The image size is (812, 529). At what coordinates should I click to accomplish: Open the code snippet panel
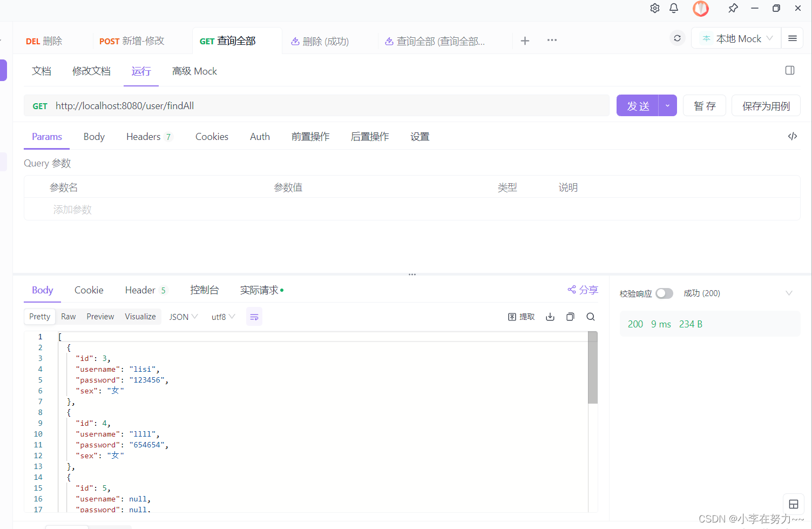coord(792,136)
